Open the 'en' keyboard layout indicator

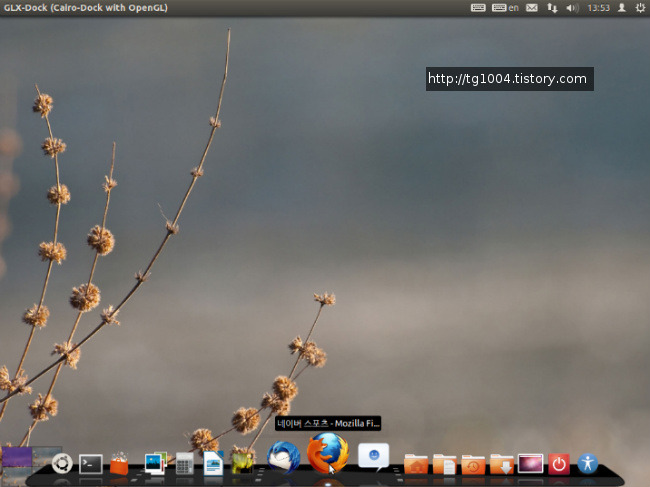pyautogui.click(x=505, y=8)
